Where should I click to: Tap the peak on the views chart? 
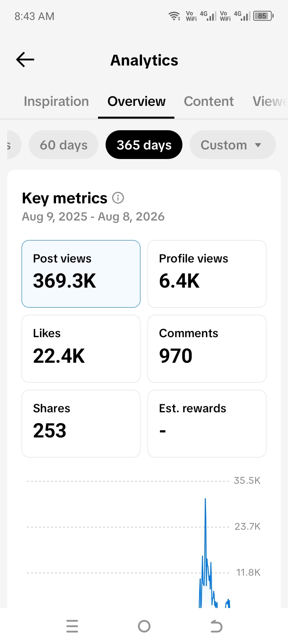205,499
